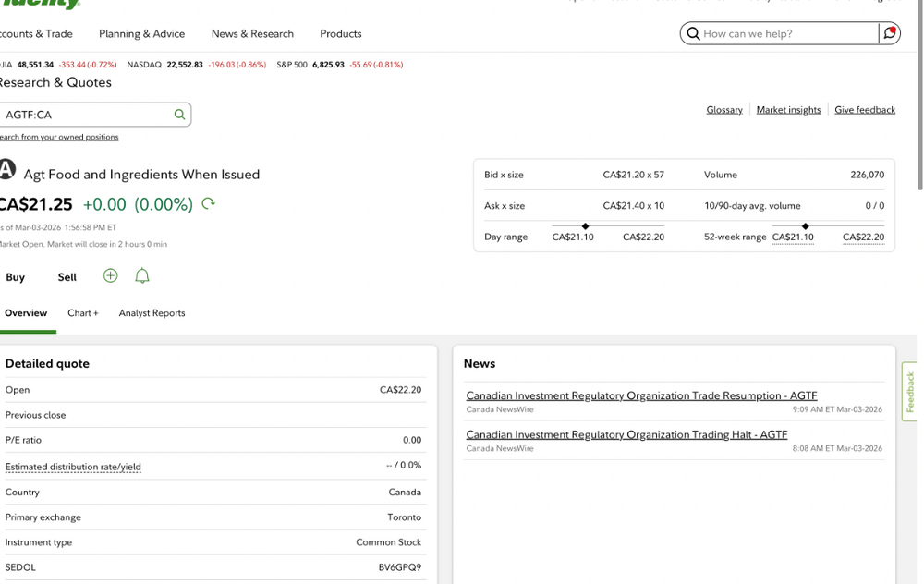The height and width of the screenshot is (584, 924).
Task: Click the vertical Feedback side tab
Action: (910, 391)
